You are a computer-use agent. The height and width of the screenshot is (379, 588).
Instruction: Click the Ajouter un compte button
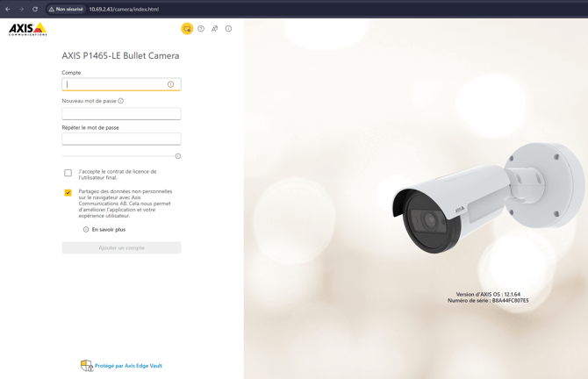point(121,248)
